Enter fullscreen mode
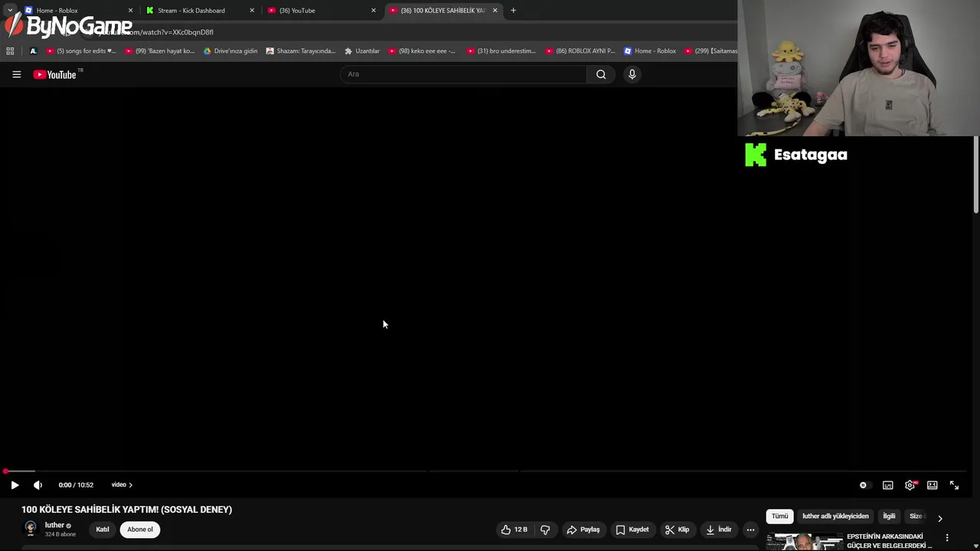 click(x=954, y=485)
